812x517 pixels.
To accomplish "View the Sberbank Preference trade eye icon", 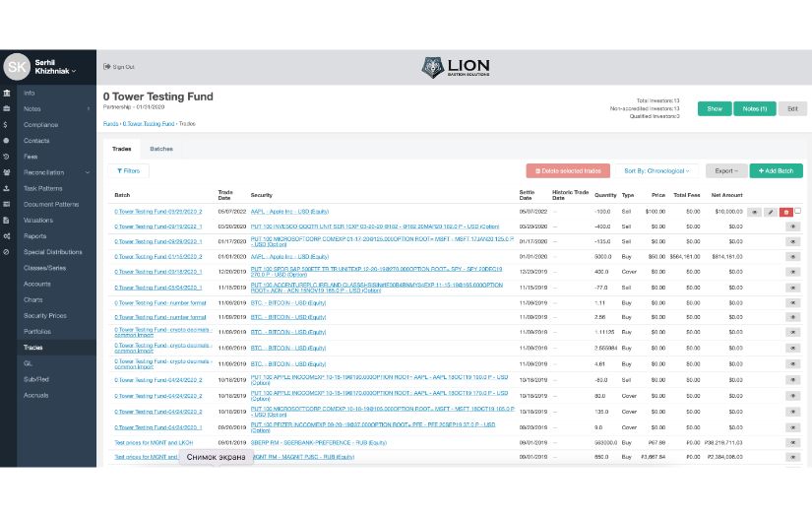I will (x=793, y=443).
